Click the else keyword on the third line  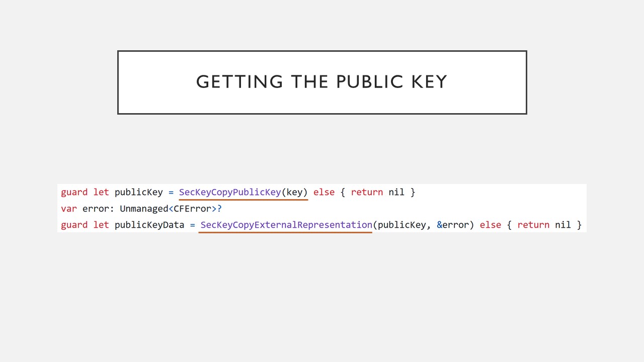(x=491, y=225)
